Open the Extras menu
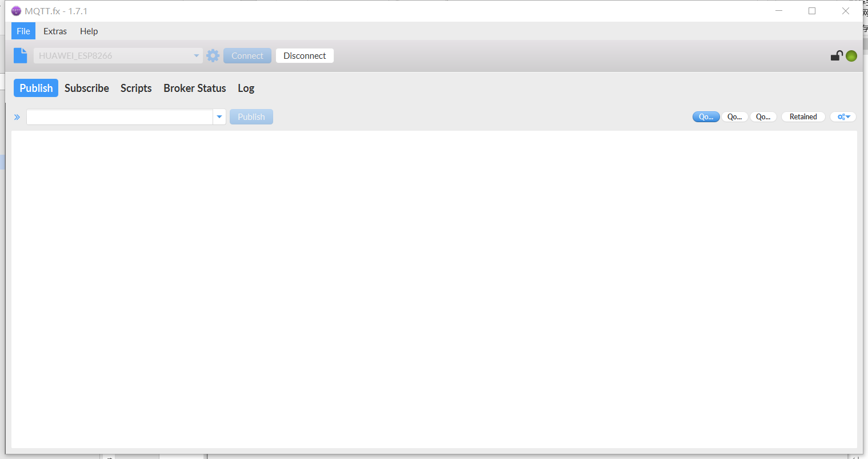Viewport: 868px width, 459px height. coord(55,31)
